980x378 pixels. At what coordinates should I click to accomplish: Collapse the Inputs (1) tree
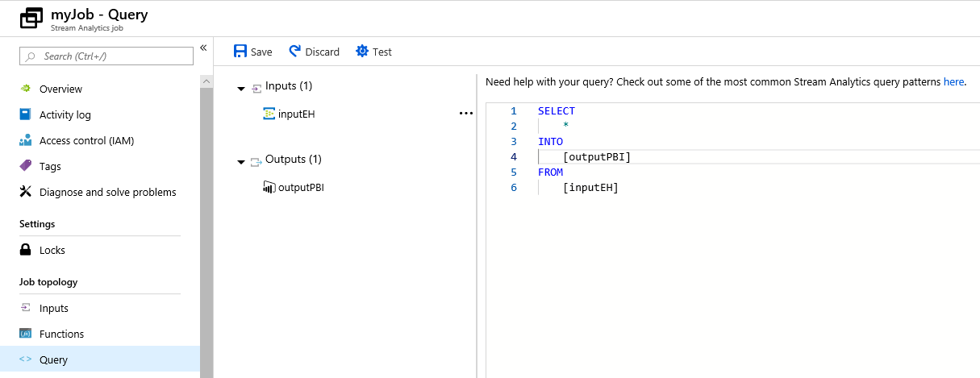241,88
